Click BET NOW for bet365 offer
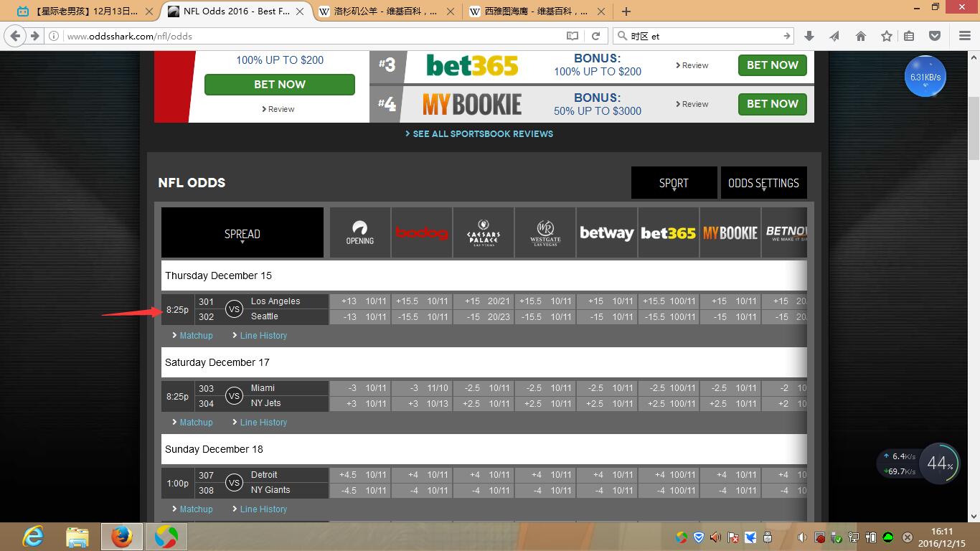This screenshot has width=980, height=551. tap(773, 65)
